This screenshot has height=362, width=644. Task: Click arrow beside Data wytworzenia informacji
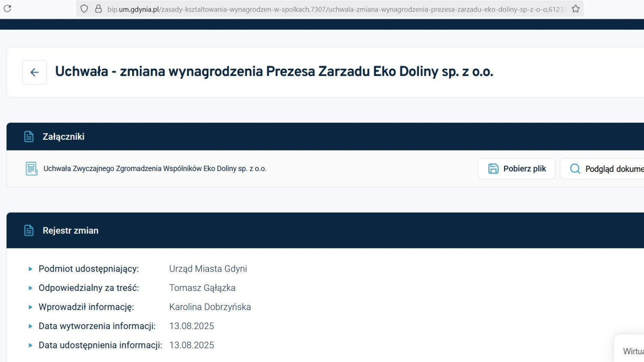(x=30, y=326)
